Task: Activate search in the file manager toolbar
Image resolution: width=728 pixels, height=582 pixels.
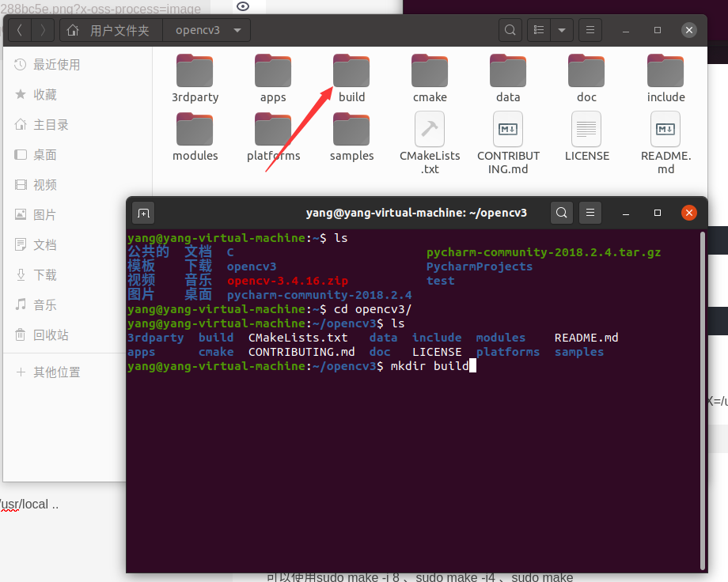Action: [x=510, y=29]
